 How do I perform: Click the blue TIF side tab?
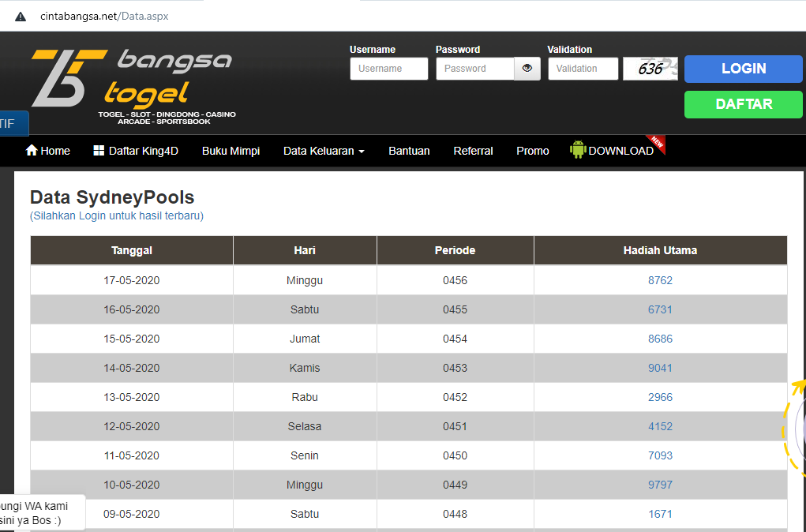[14, 124]
